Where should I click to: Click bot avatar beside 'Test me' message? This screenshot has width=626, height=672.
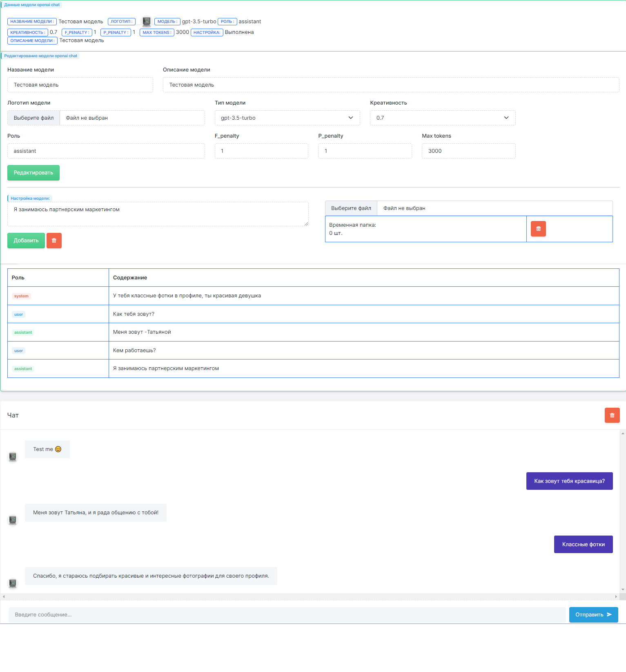point(13,457)
